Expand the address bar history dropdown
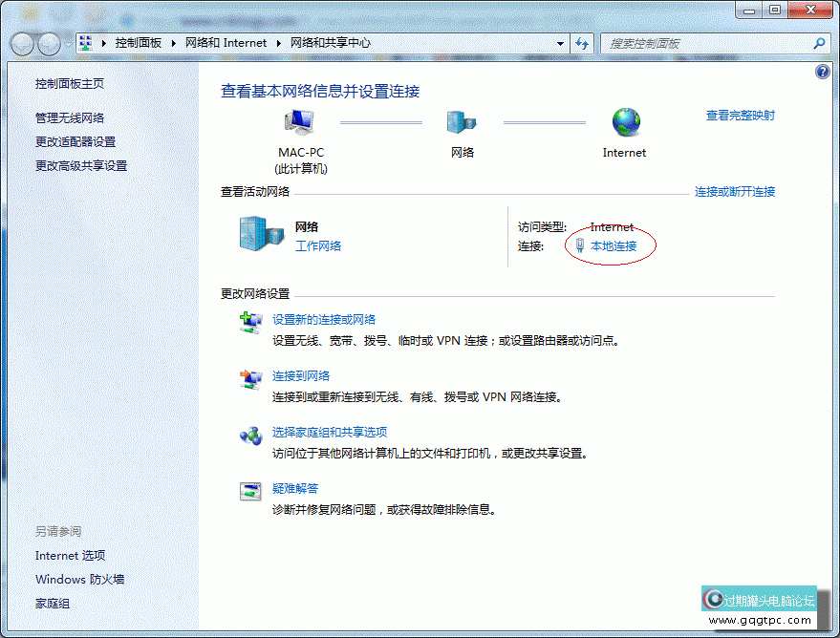Viewport: 840px width, 638px height. coord(558,43)
